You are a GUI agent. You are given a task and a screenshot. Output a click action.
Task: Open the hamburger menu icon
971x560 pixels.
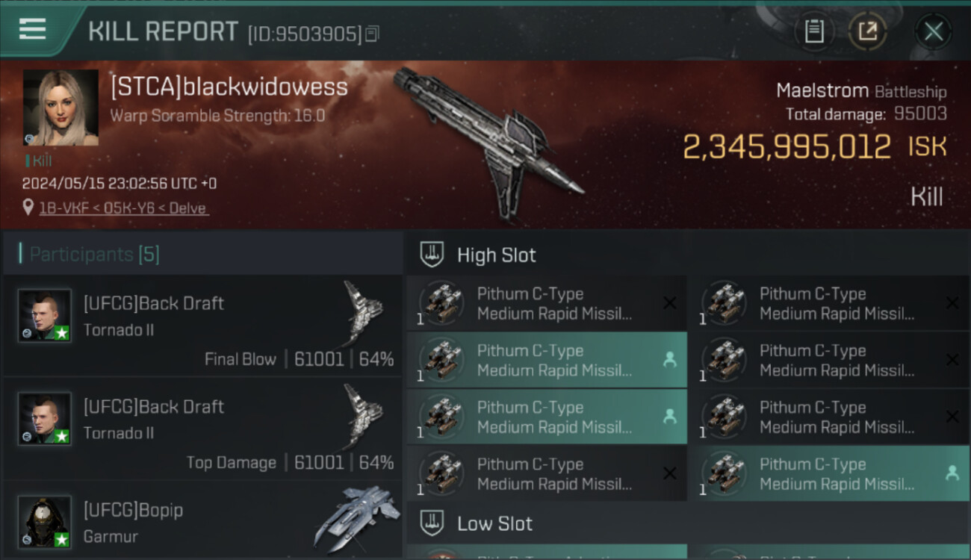(x=32, y=30)
